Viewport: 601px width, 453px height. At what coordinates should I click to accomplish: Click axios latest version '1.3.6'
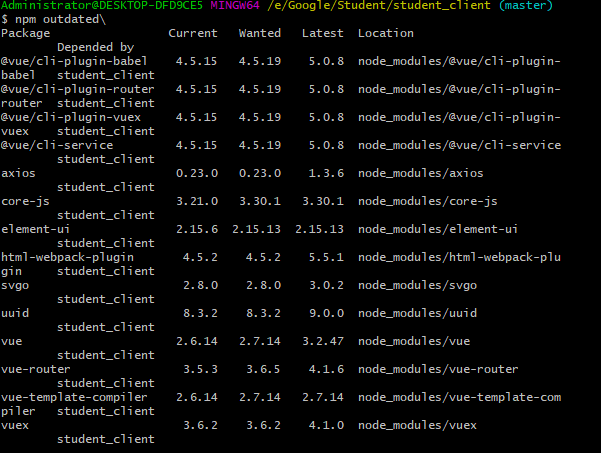coord(326,173)
